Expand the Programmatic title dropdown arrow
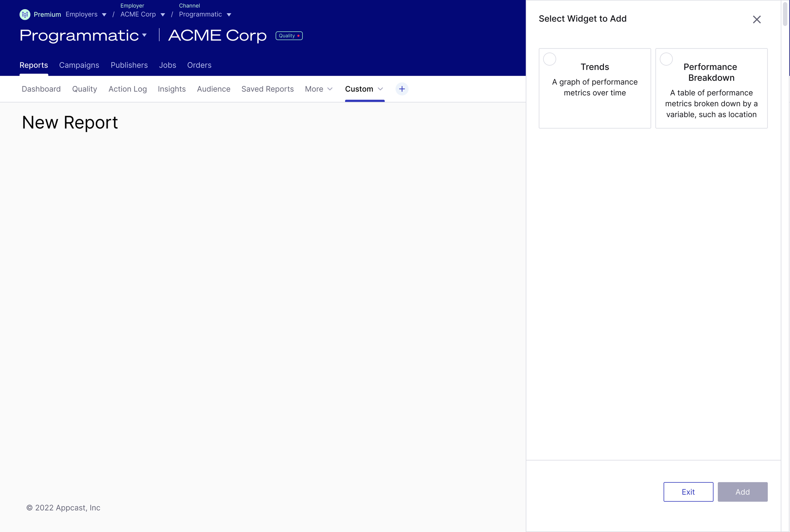Screen dimensions: 790x532 [144, 35]
